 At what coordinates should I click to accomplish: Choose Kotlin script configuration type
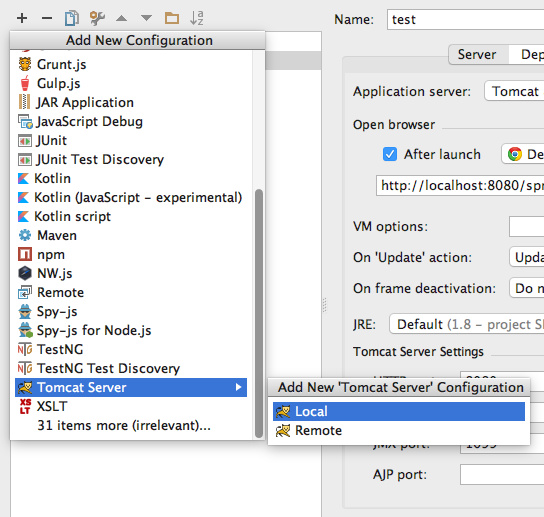tap(131, 217)
